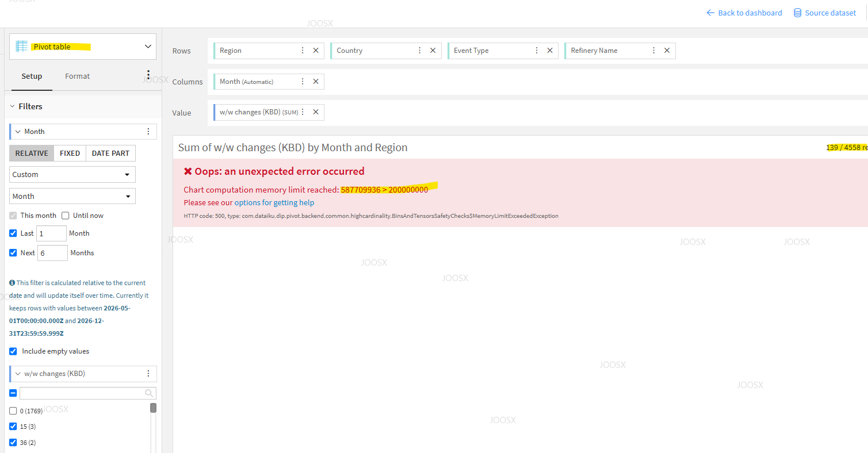The width and height of the screenshot is (868, 453).
Task: Open the w/w changes value options menu
Action: click(303, 112)
